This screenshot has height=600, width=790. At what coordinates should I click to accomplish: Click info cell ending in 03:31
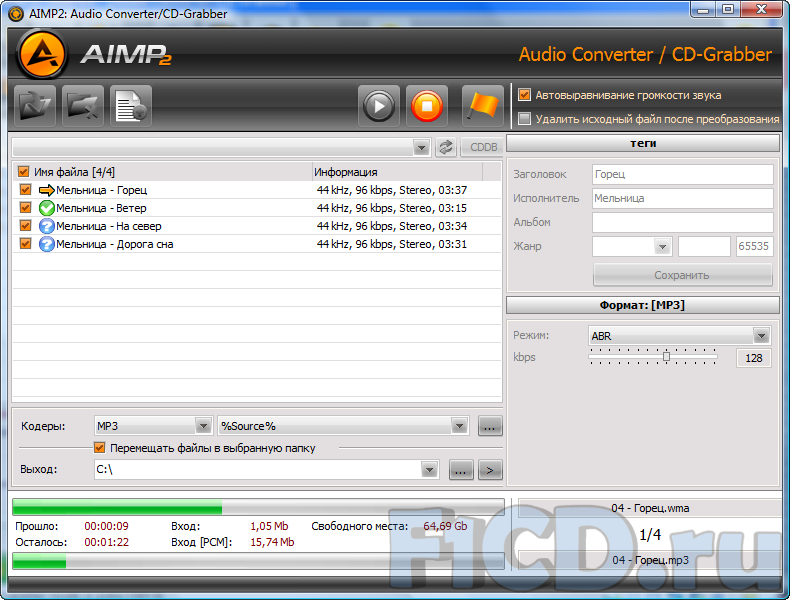pos(391,244)
